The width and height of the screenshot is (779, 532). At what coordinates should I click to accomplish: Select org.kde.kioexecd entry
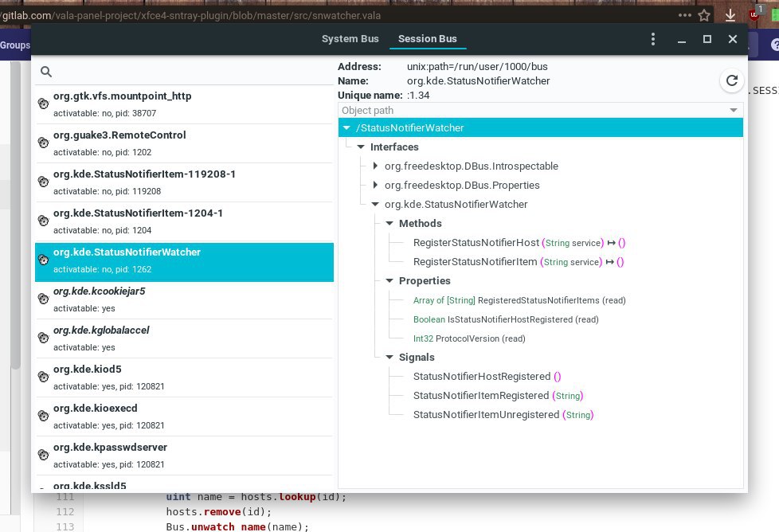pyautogui.click(x=184, y=417)
